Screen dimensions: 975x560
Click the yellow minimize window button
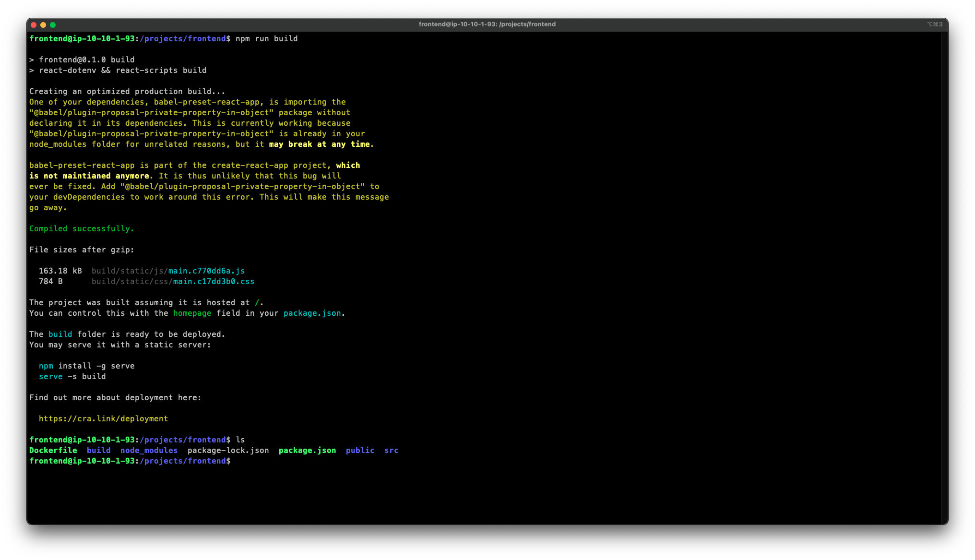tap(43, 25)
